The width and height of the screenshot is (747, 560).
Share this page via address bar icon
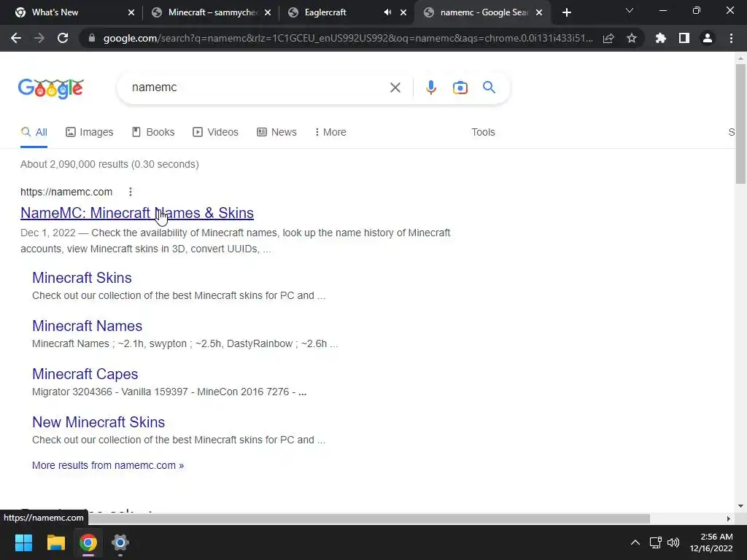coord(608,38)
